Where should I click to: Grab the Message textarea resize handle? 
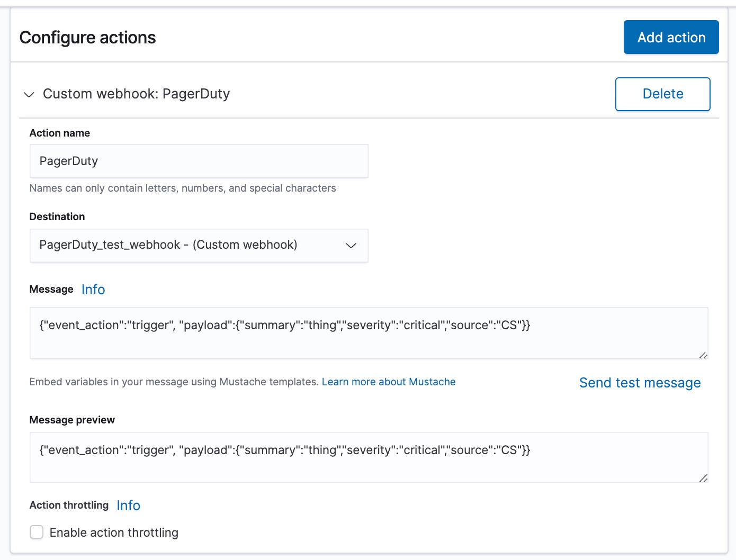coord(703,355)
